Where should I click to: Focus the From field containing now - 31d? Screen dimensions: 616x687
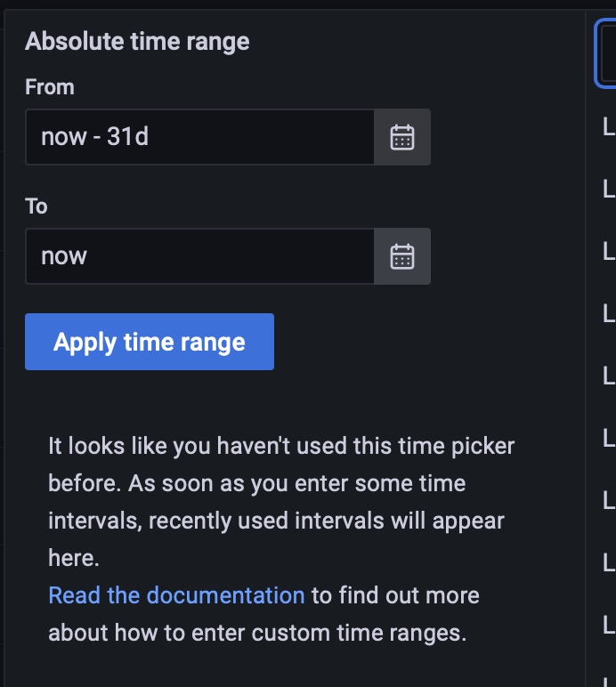(x=199, y=137)
